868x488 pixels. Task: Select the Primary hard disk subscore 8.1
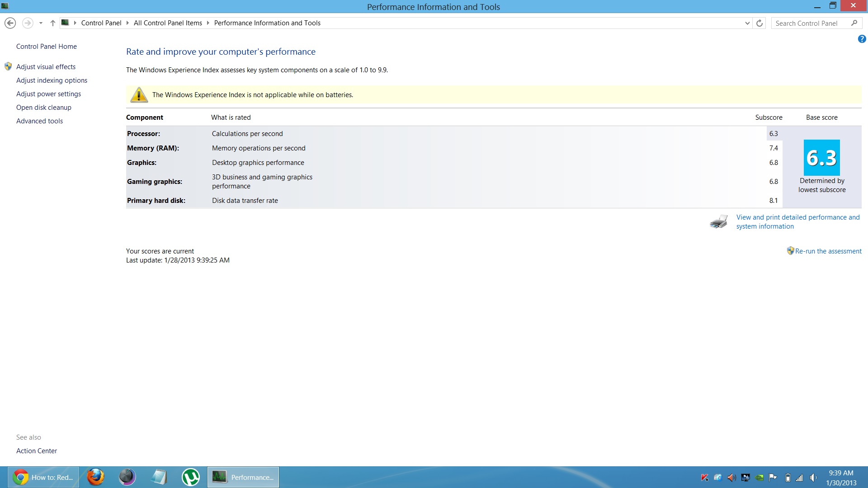click(x=774, y=201)
